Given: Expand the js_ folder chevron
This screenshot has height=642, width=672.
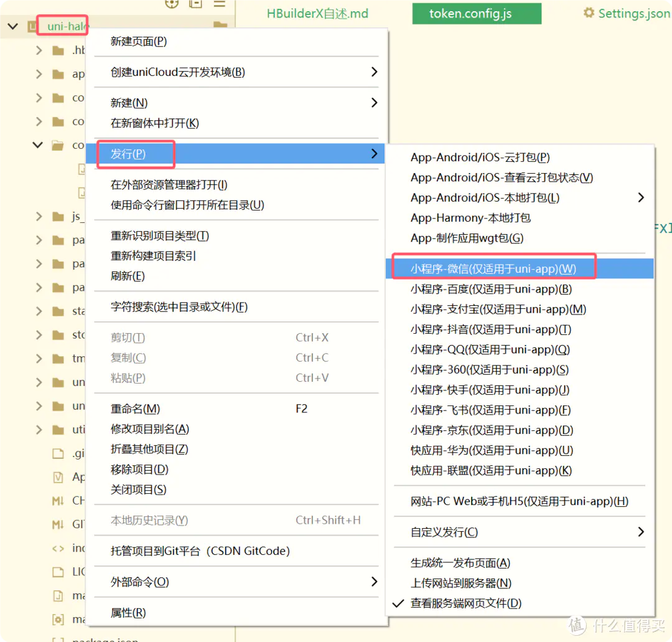Looking at the screenshot, I should [x=39, y=217].
